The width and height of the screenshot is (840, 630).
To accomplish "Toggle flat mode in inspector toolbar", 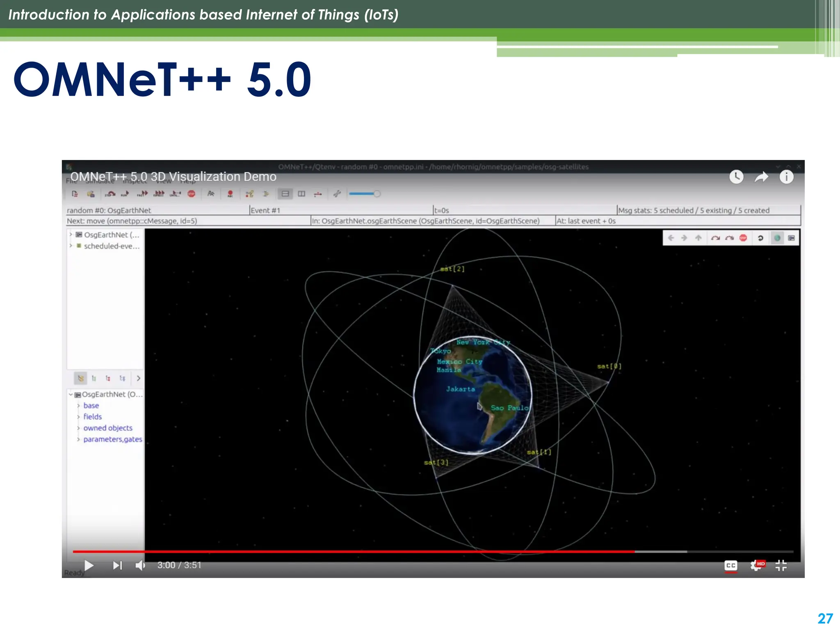I will pyautogui.click(x=94, y=378).
